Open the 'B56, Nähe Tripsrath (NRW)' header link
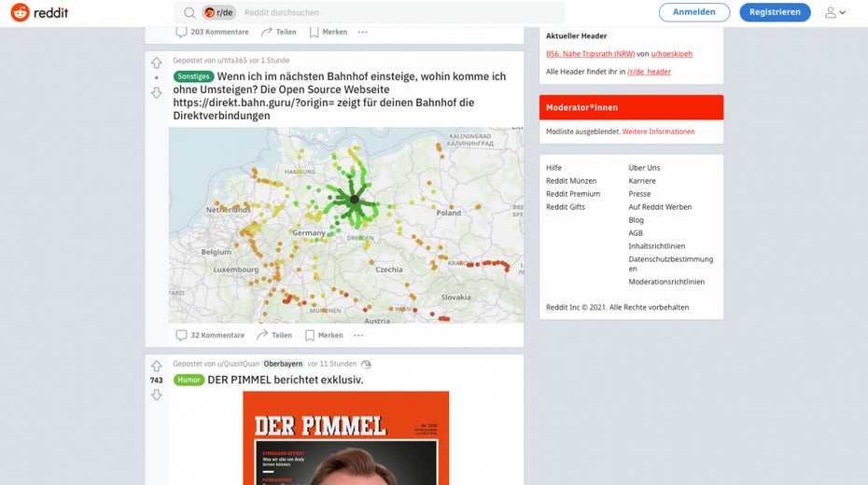Screen dimensions: 868x485 (x=590, y=54)
